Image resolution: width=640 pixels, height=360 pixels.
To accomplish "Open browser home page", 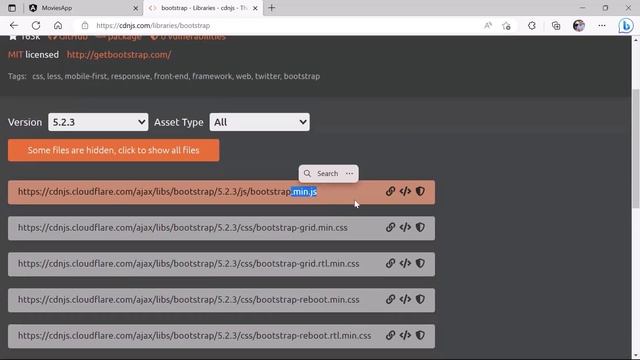I will pos(58,25).
